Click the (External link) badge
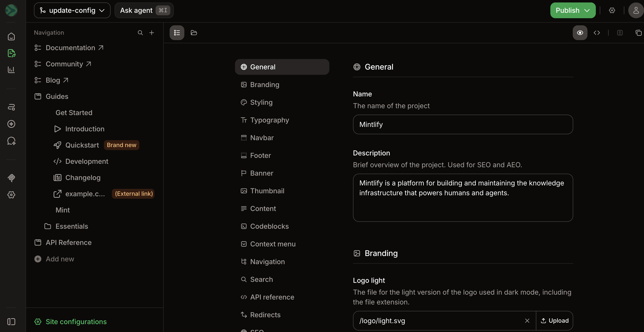Viewport: 644px width, 332px height. [x=133, y=194]
